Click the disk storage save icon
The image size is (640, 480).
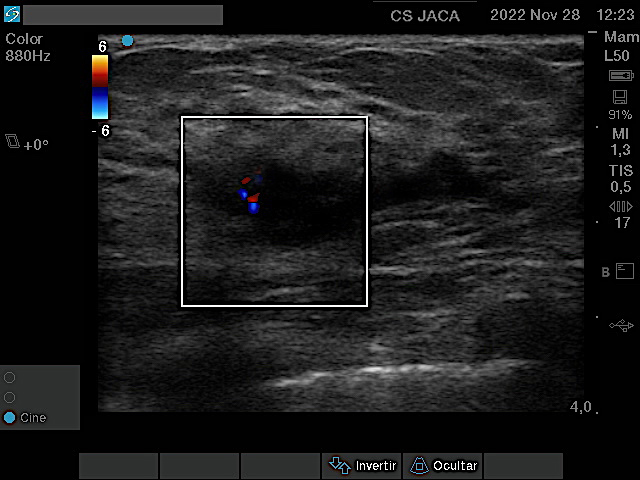point(620,97)
